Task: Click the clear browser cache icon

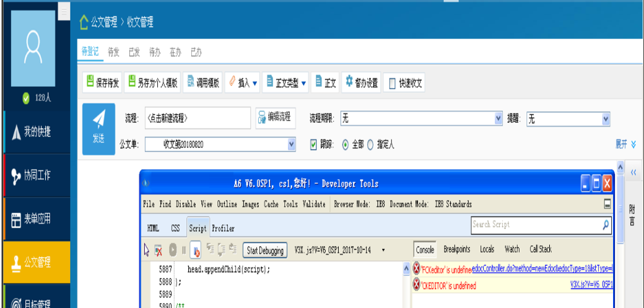Action: pyautogui.click(x=158, y=250)
